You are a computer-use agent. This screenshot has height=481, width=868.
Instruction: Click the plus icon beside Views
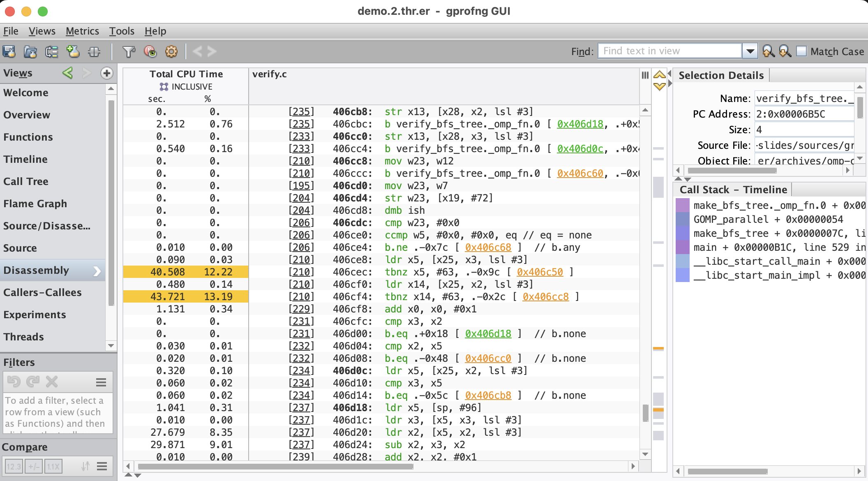[x=107, y=73]
